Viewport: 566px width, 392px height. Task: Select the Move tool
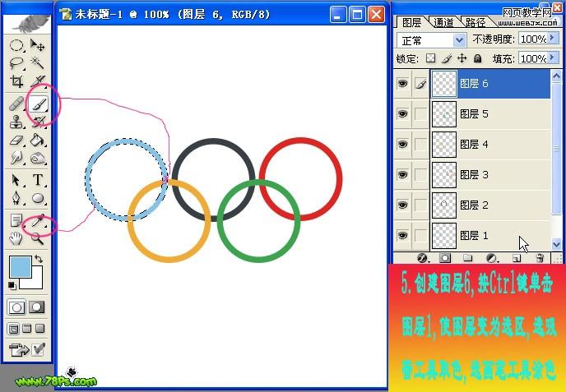tap(37, 45)
